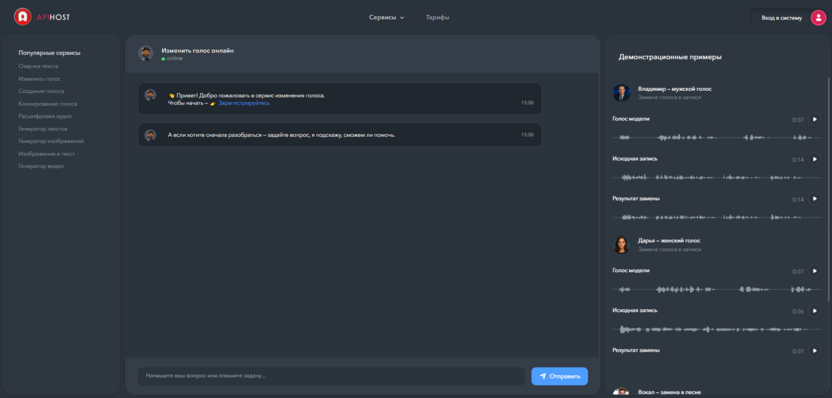832x398 pixels.
Task: Click 'Популярные сервисы' sidebar heading
Action: point(49,53)
